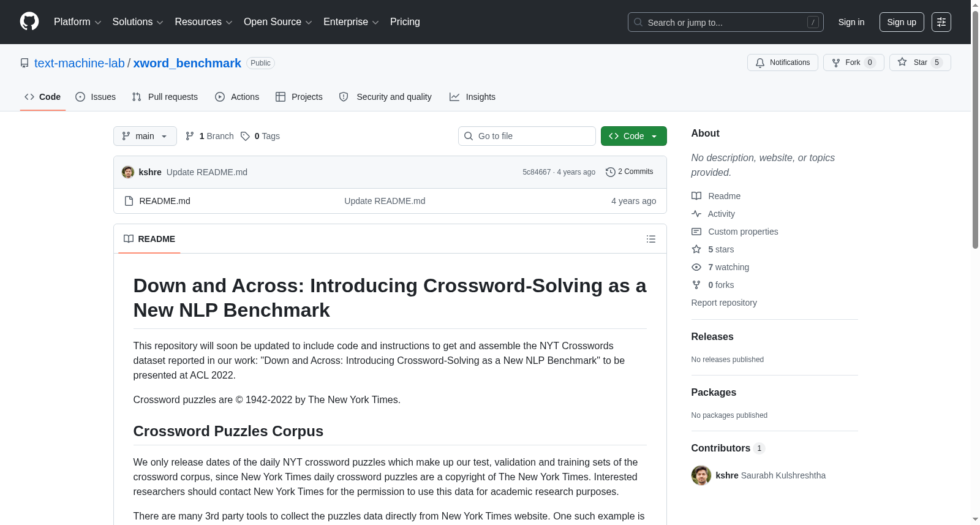Focus the Go to file input
Viewport: 980px width, 525px height.
click(527, 136)
